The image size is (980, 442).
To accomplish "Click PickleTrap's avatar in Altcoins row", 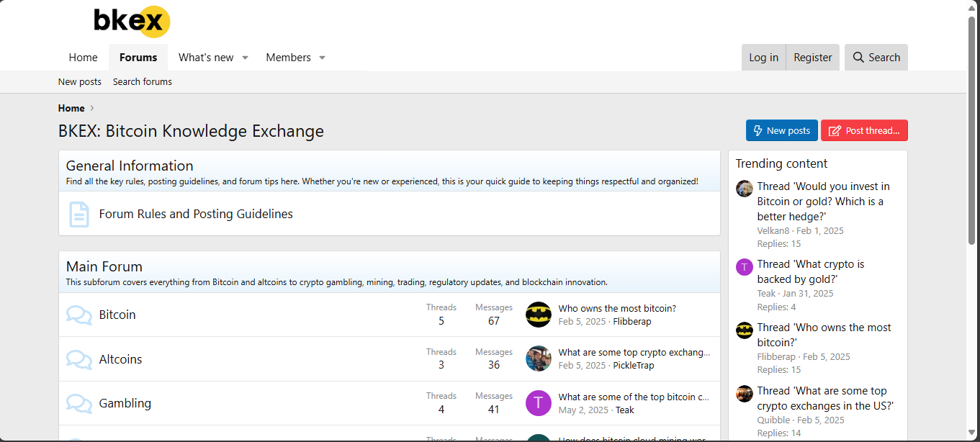I will [x=538, y=358].
